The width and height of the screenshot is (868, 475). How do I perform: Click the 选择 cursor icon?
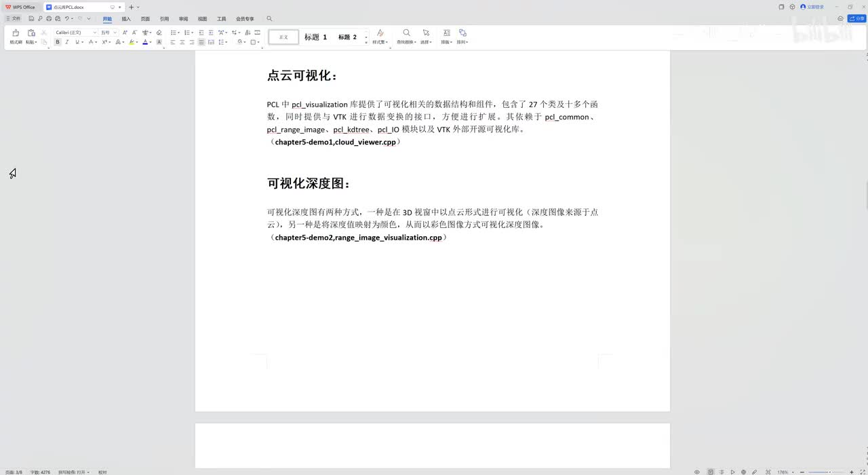426,33
